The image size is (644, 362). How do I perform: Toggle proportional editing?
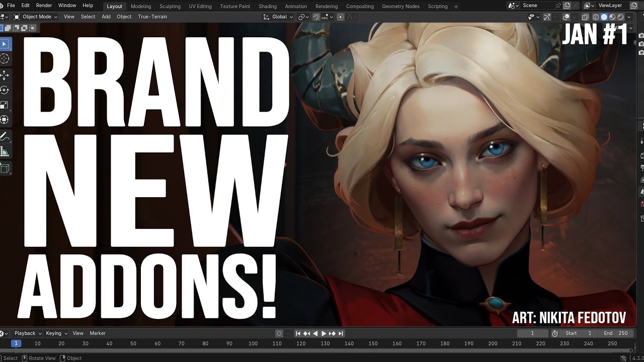[341, 17]
